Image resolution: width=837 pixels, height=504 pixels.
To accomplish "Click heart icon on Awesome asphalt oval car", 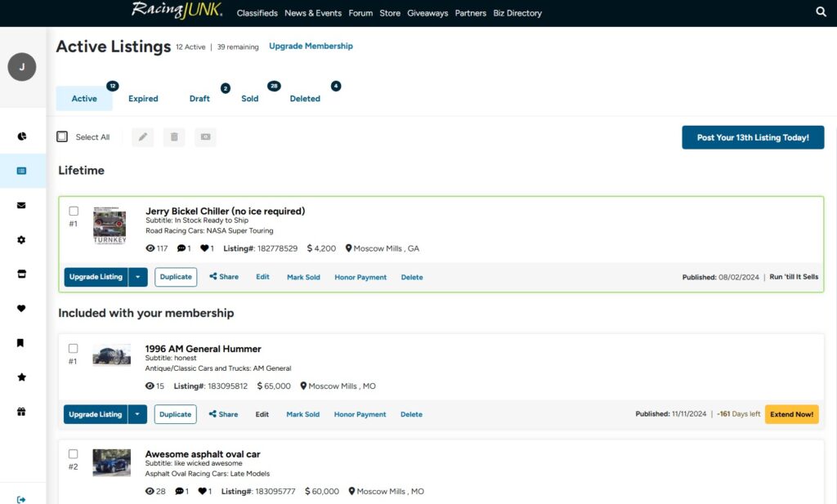I will pyautogui.click(x=203, y=491).
